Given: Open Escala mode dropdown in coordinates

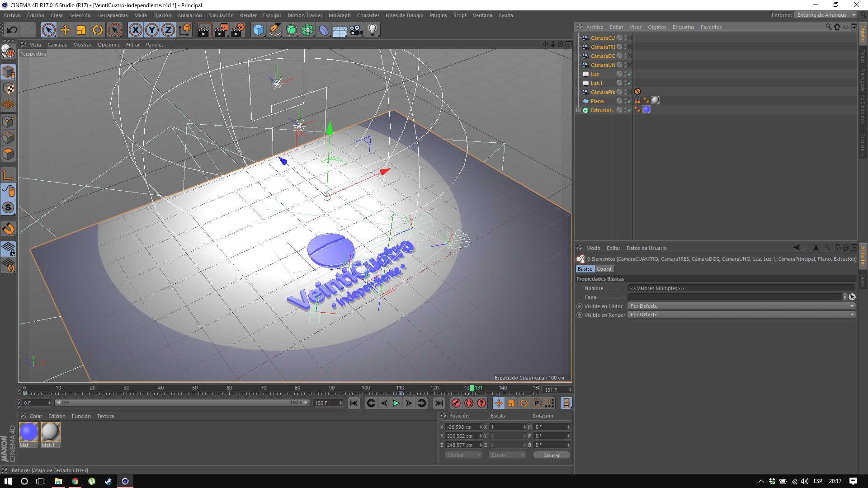Looking at the screenshot, I should (507, 455).
